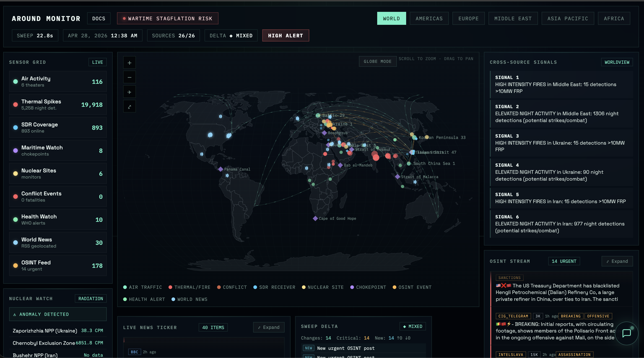The width and height of the screenshot is (644, 358).
Task: Select the ASIA PACIFIC region tab
Action: pyautogui.click(x=568, y=18)
